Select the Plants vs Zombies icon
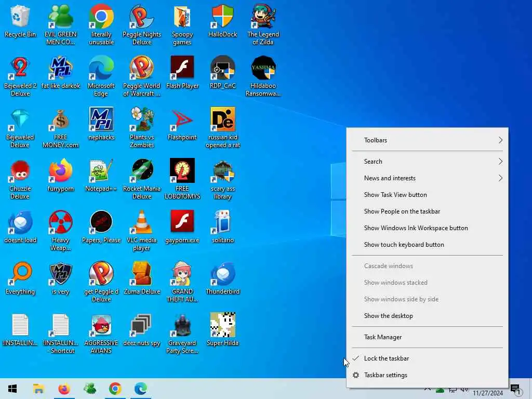Viewport: 532px width, 399px height. click(x=141, y=128)
